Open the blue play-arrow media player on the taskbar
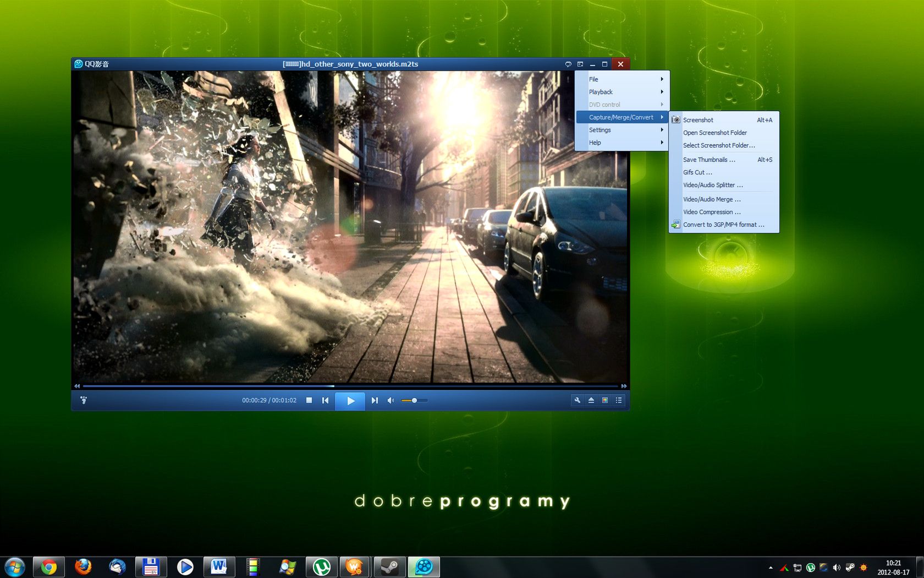Screen dimensions: 924x578 (185, 567)
